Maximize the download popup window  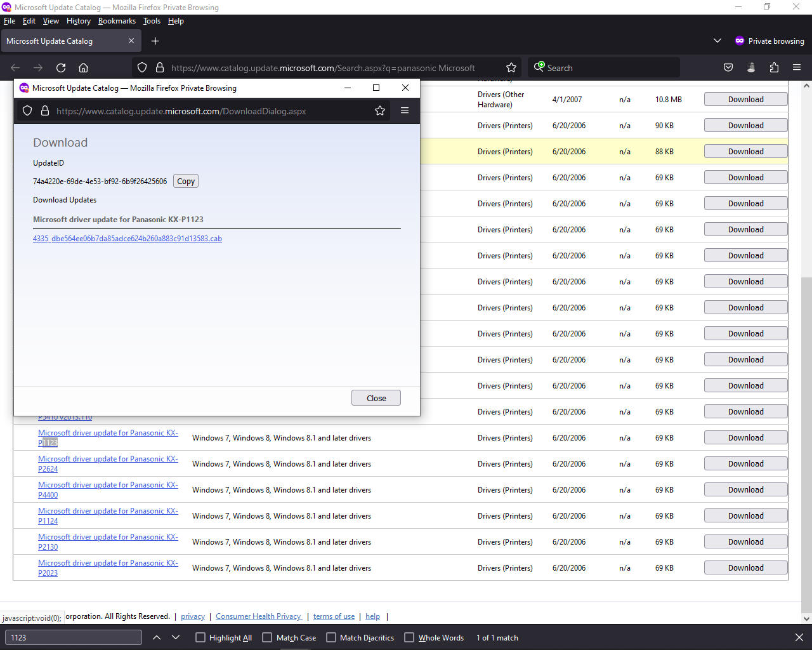pos(376,88)
